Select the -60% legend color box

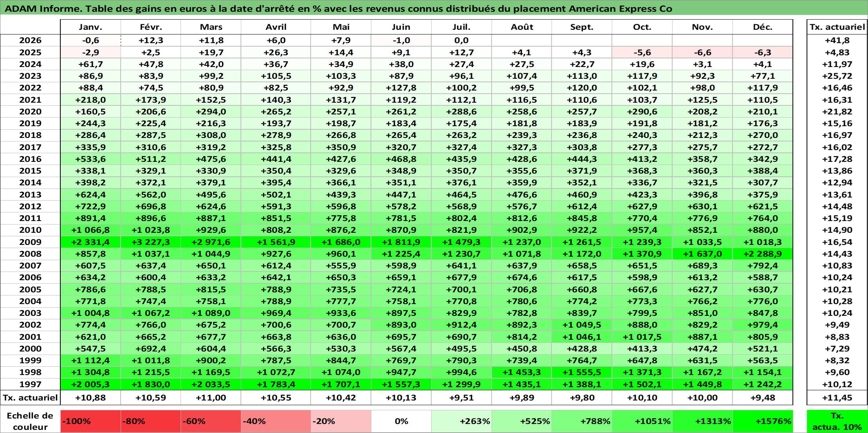click(211, 421)
